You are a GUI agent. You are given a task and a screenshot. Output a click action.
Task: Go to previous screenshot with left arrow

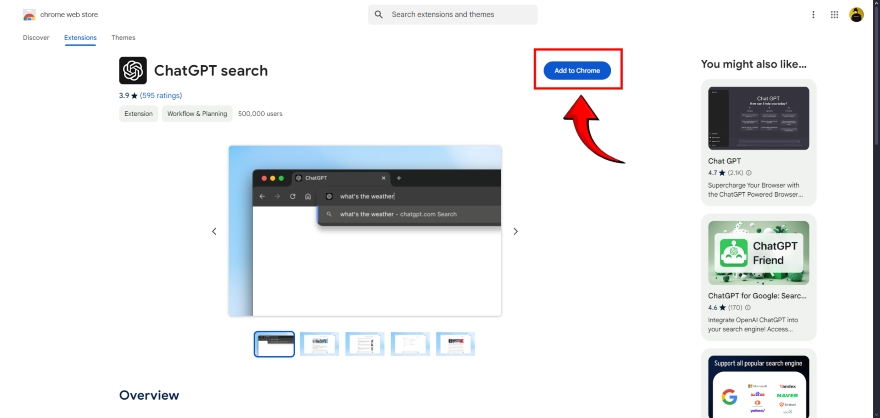214,231
